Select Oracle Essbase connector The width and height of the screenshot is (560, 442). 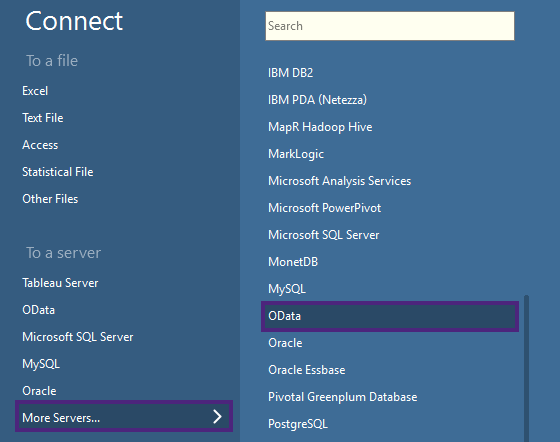(x=306, y=370)
